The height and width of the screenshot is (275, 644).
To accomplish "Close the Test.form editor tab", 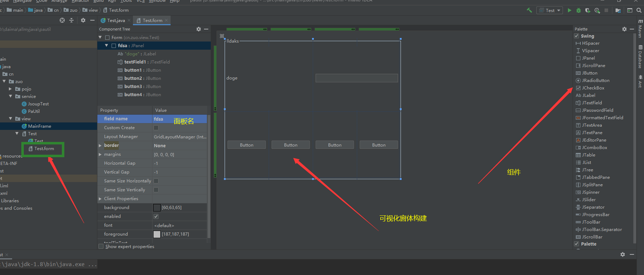I will pos(166,20).
